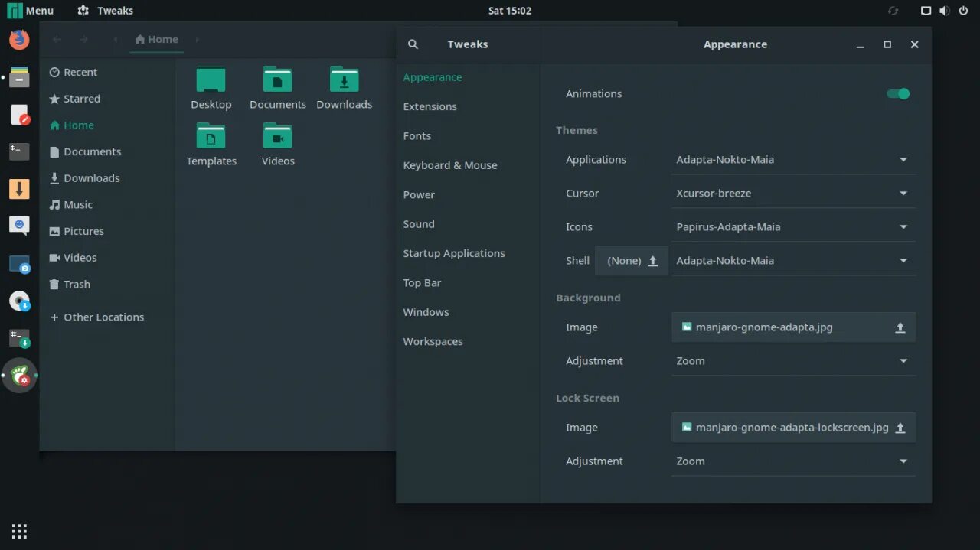Viewport: 980px width, 550px height.
Task: Click the Home path button in Files
Action: click(156, 39)
